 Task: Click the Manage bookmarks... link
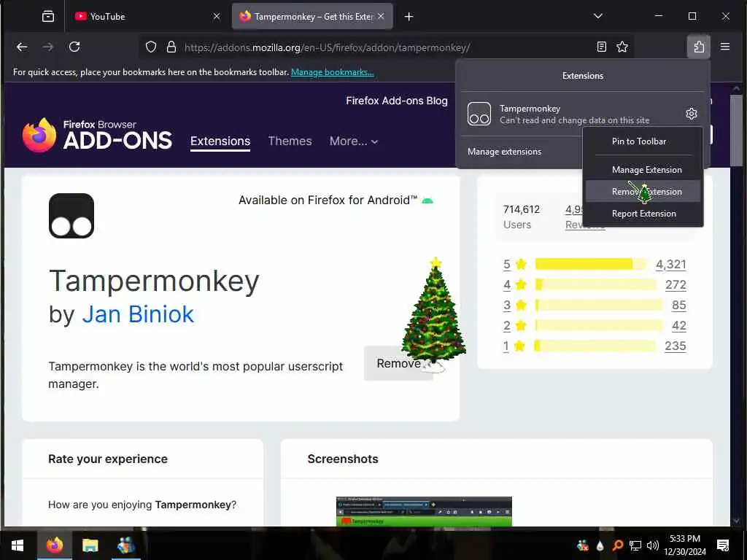pyautogui.click(x=332, y=72)
